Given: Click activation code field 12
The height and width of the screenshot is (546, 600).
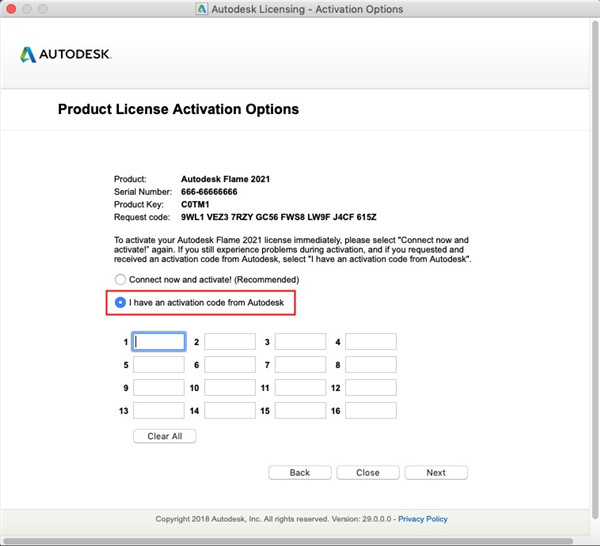Looking at the screenshot, I should pyautogui.click(x=371, y=388).
